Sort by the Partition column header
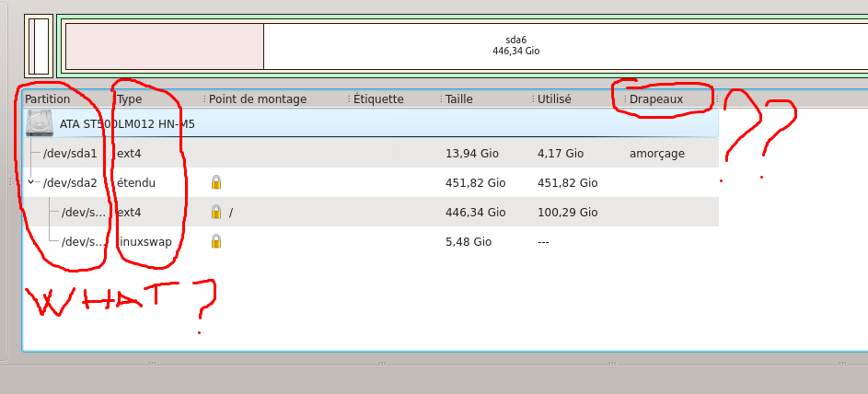This screenshot has height=394, width=868. [48, 99]
